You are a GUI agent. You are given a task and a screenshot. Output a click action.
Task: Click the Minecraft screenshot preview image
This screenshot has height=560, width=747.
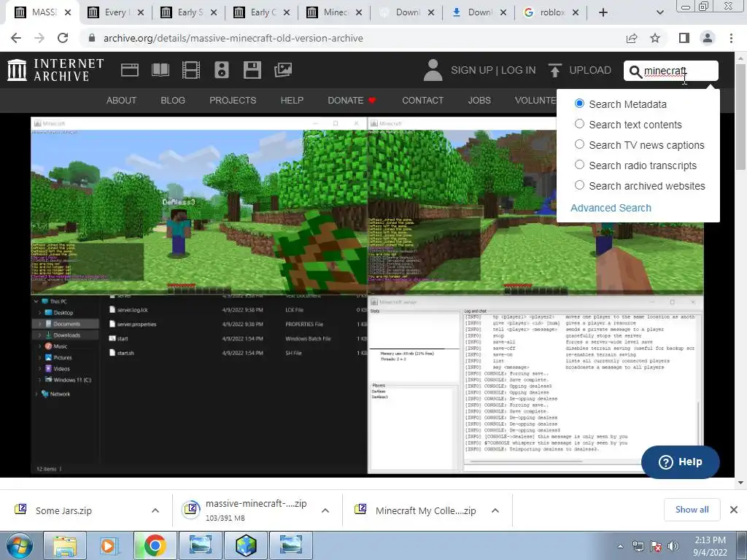click(368, 295)
